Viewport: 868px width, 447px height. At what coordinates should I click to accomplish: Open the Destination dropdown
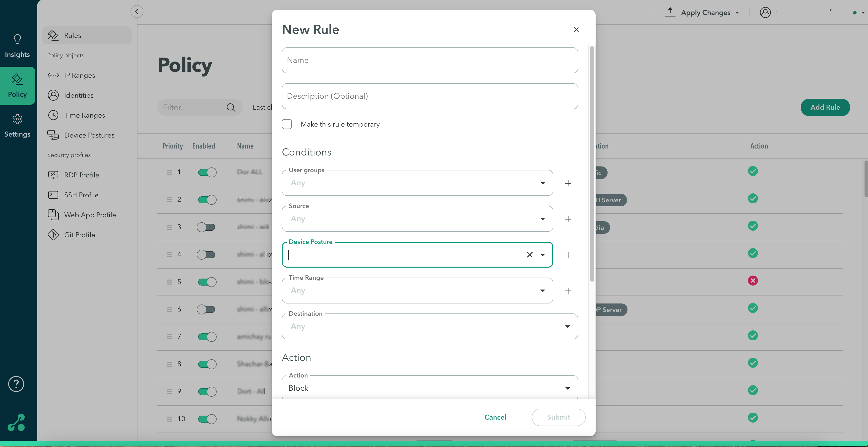click(x=567, y=326)
